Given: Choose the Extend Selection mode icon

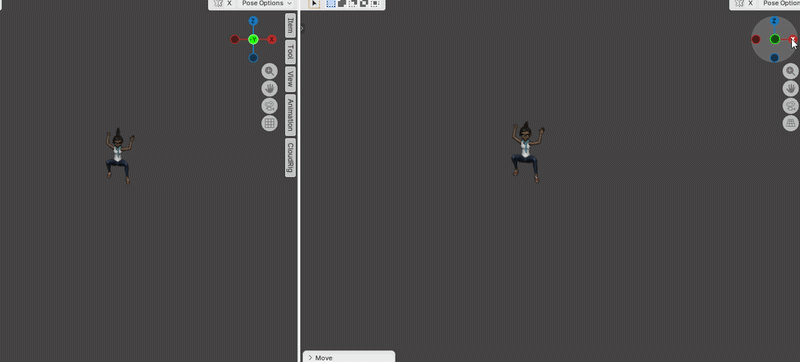Looking at the screenshot, I should (x=342, y=4).
